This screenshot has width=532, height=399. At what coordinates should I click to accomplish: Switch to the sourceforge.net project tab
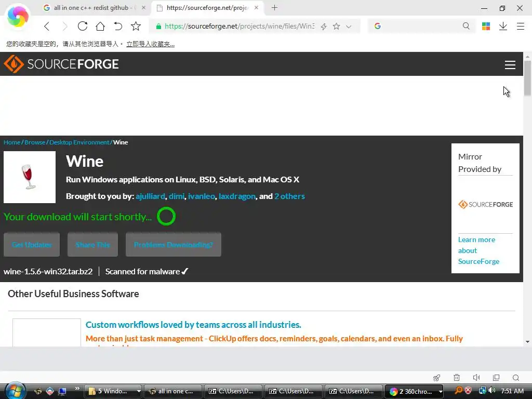pyautogui.click(x=207, y=7)
